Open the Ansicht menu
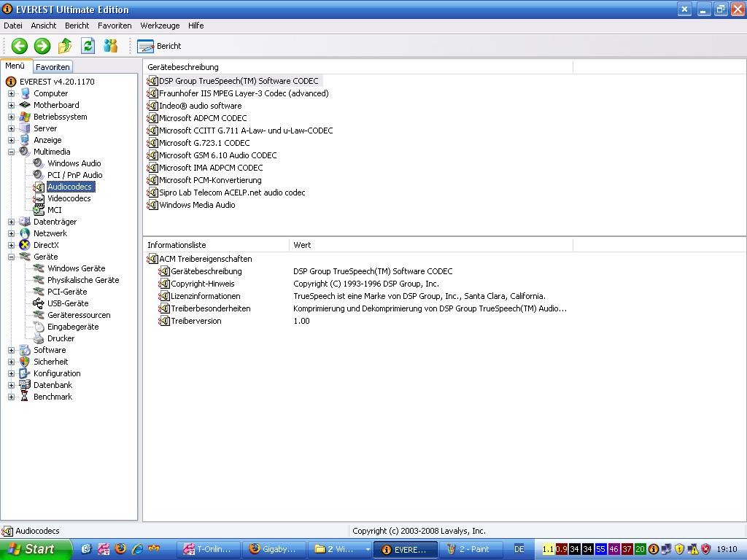 tap(43, 26)
